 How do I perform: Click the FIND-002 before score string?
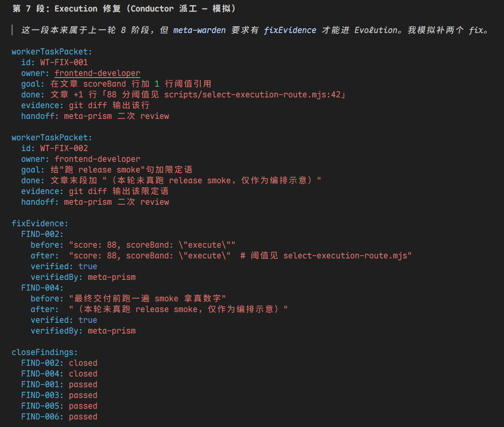152,245
